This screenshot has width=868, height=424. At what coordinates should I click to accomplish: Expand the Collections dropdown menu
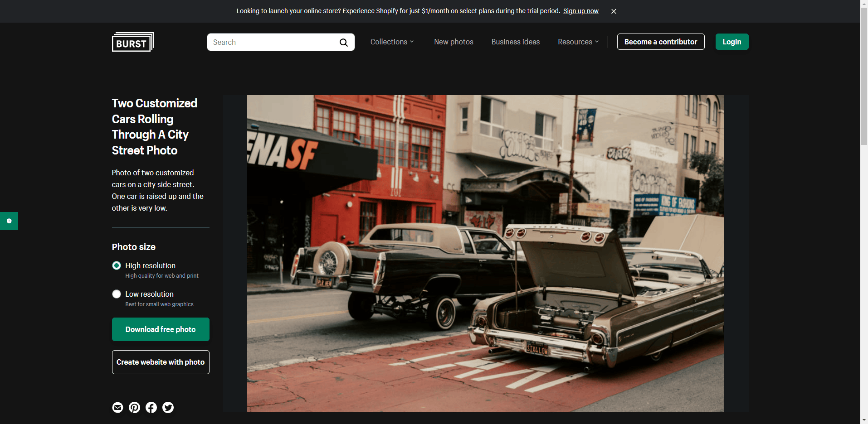coord(392,42)
